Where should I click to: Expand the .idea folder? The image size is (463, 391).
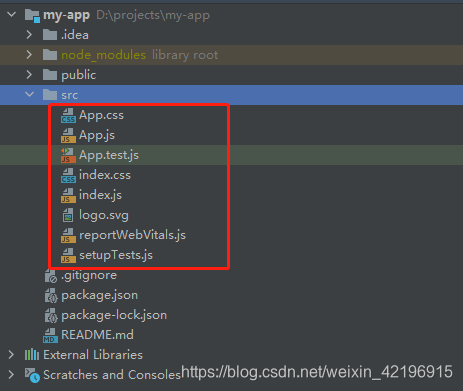[x=29, y=35]
